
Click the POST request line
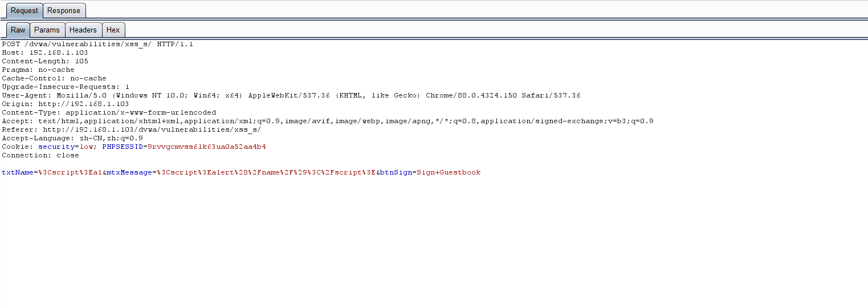pyautogui.click(x=97, y=44)
